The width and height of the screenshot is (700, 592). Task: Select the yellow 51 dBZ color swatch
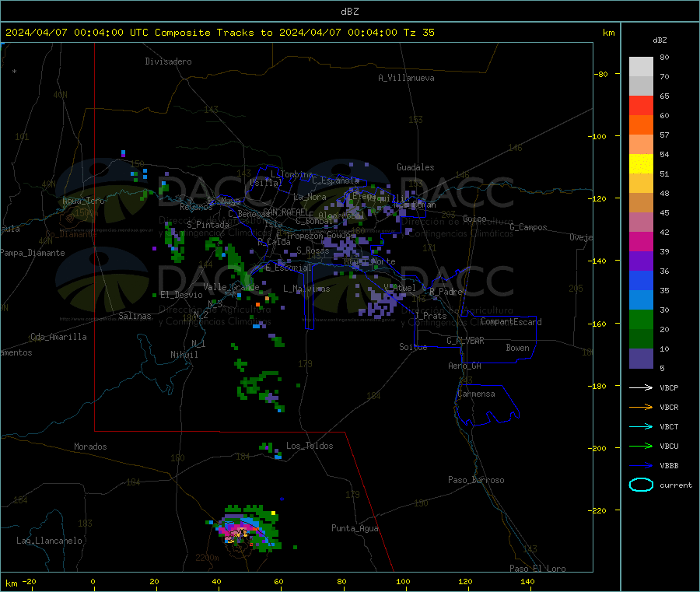point(641,164)
